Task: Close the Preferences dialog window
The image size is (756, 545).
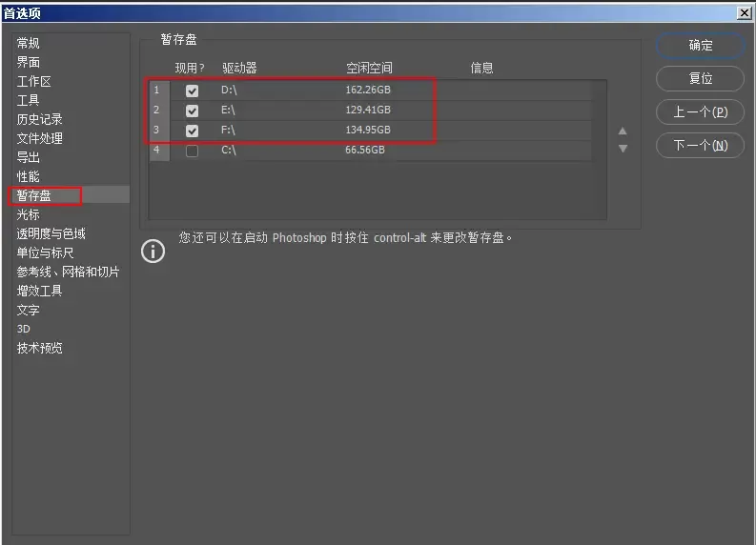Action: 744,12
